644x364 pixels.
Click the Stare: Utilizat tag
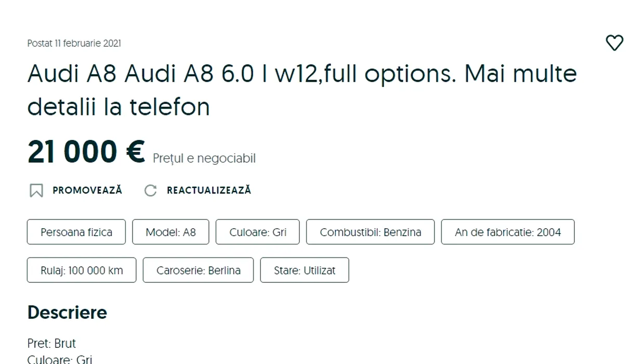click(305, 270)
